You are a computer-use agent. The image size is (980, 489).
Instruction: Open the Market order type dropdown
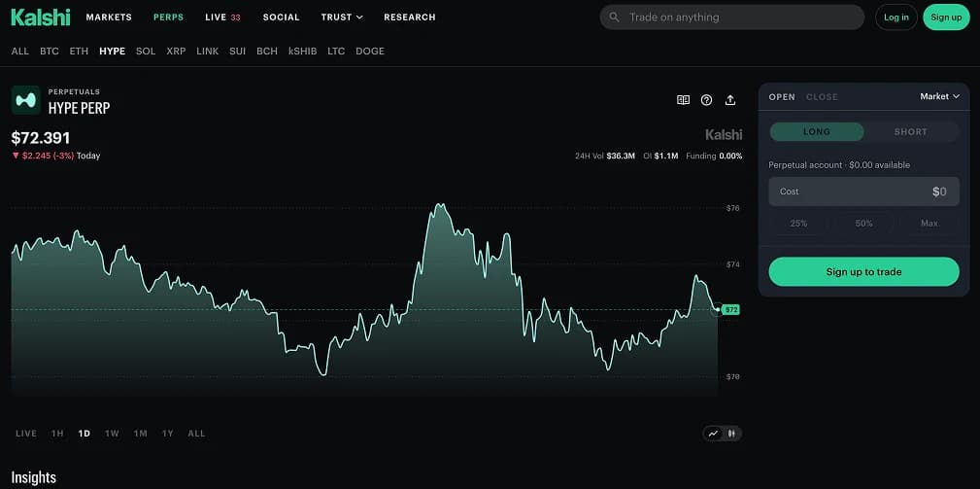[939, 96]
